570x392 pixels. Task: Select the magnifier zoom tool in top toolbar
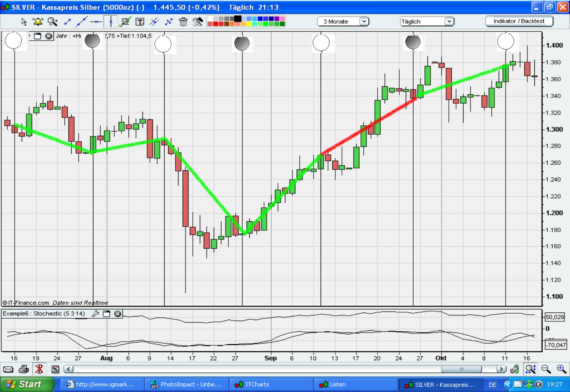click(x=53, y=22)
